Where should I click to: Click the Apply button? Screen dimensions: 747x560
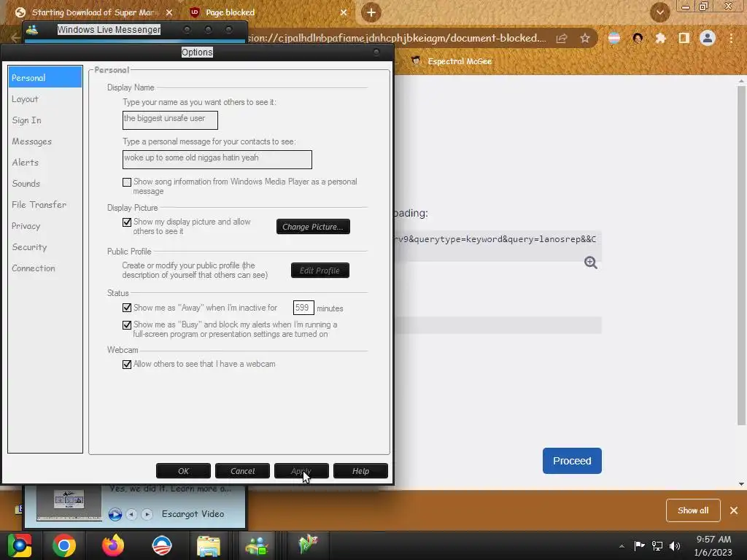(301, 471)
